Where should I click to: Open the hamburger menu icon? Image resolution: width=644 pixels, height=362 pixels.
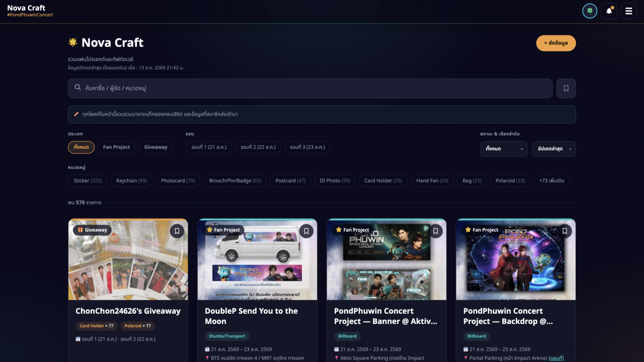click(628, 11)
